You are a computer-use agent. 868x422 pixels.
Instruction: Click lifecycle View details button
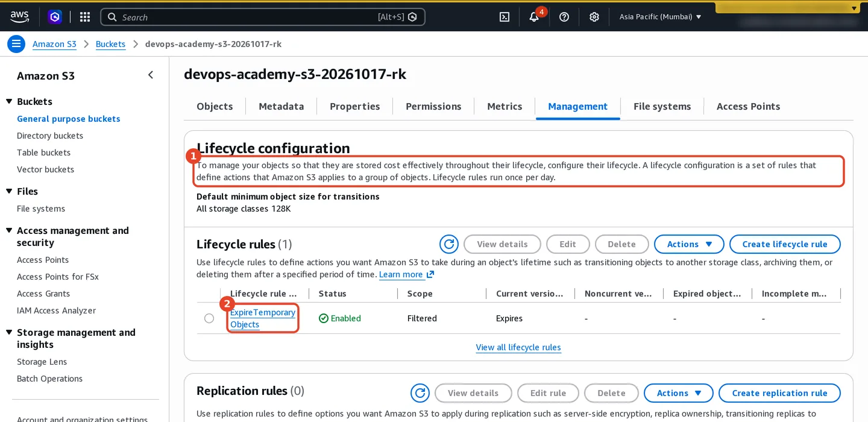click(x=502, y=244)
